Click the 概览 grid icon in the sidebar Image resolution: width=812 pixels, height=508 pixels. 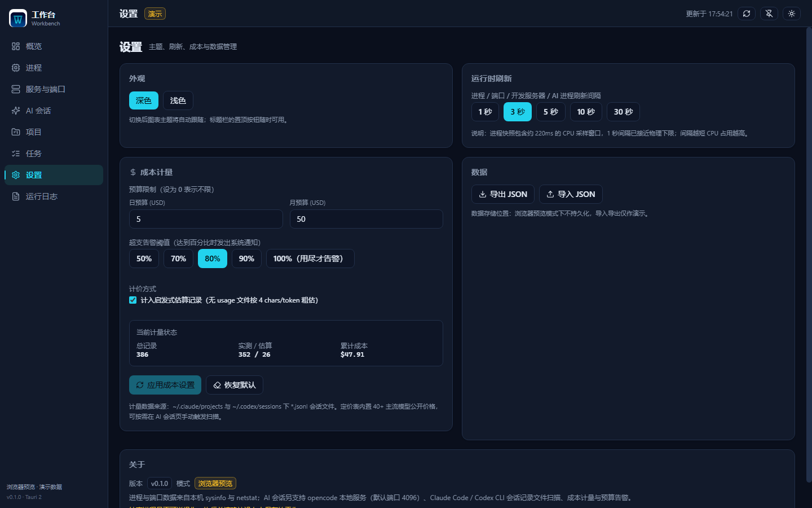pyautogui.click(x=16, y=46)
